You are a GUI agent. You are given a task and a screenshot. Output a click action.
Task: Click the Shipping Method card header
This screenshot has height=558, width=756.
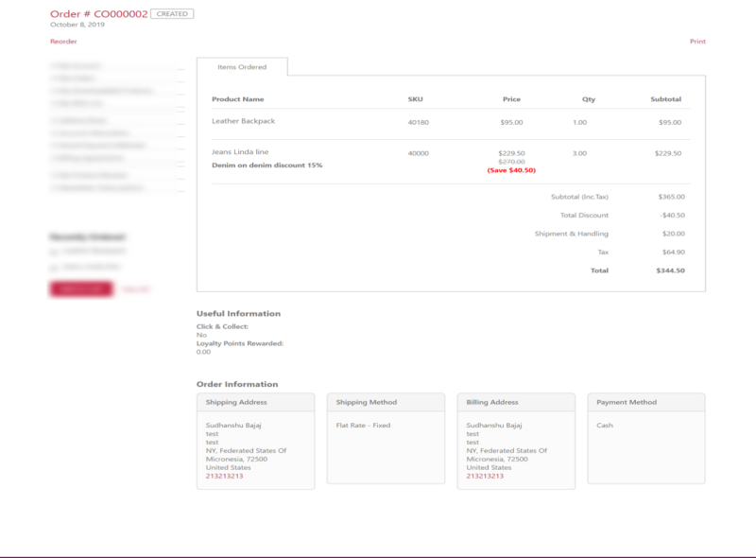(386, 402)
